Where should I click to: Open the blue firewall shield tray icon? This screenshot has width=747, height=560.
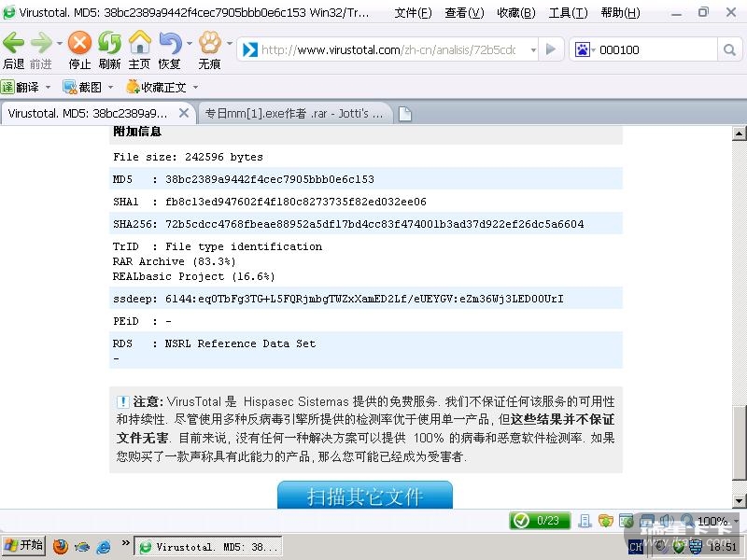[x=695, y=547]
